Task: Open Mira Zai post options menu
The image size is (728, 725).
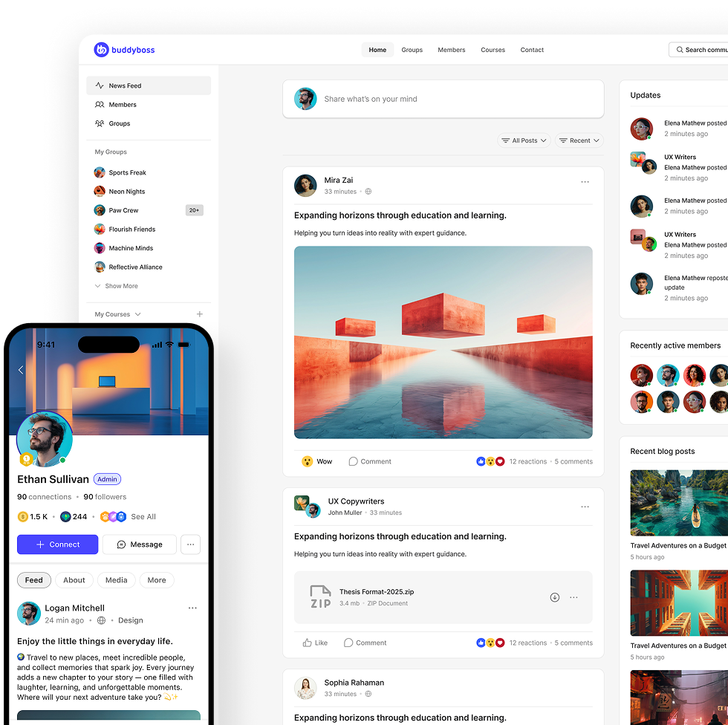Action: coord(585,182)
